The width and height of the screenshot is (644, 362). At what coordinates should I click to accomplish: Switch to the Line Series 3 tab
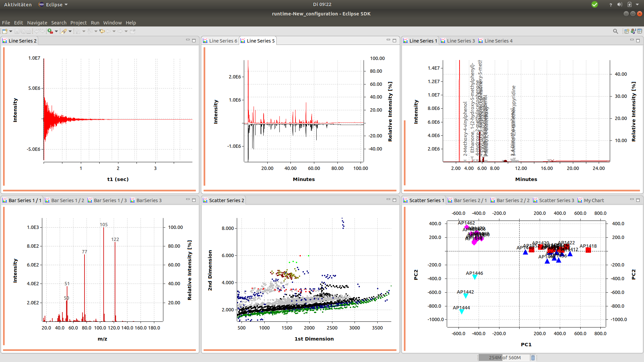[x=458, y=41]
